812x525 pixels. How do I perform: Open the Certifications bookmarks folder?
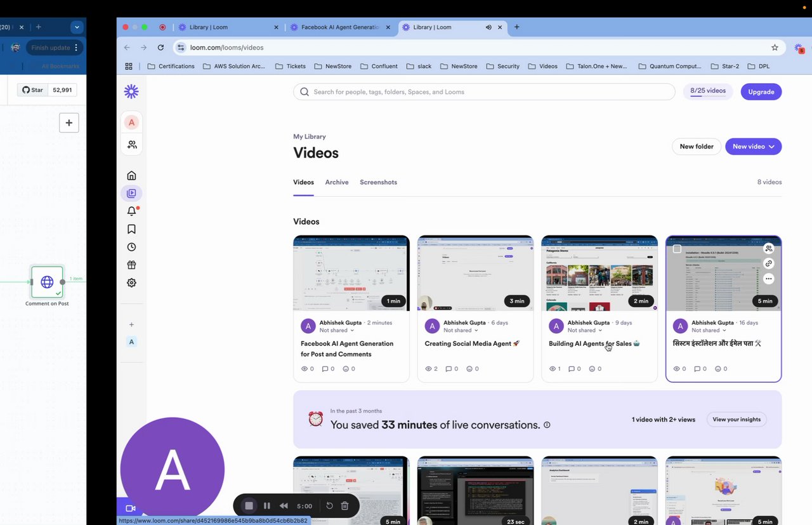(171, 66)
